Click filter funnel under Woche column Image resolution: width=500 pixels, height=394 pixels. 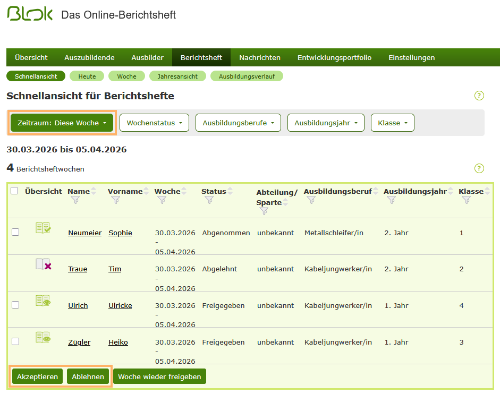tap(162, 200)
